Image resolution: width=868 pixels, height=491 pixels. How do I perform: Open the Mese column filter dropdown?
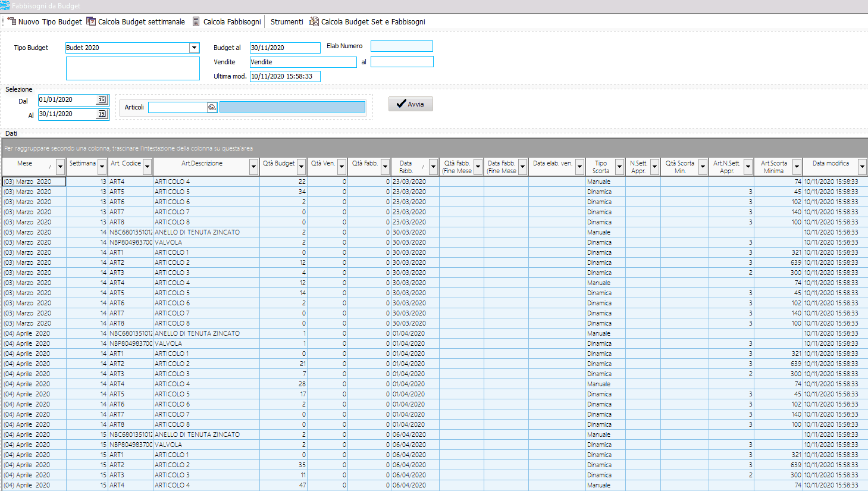[x=60, y=167]
